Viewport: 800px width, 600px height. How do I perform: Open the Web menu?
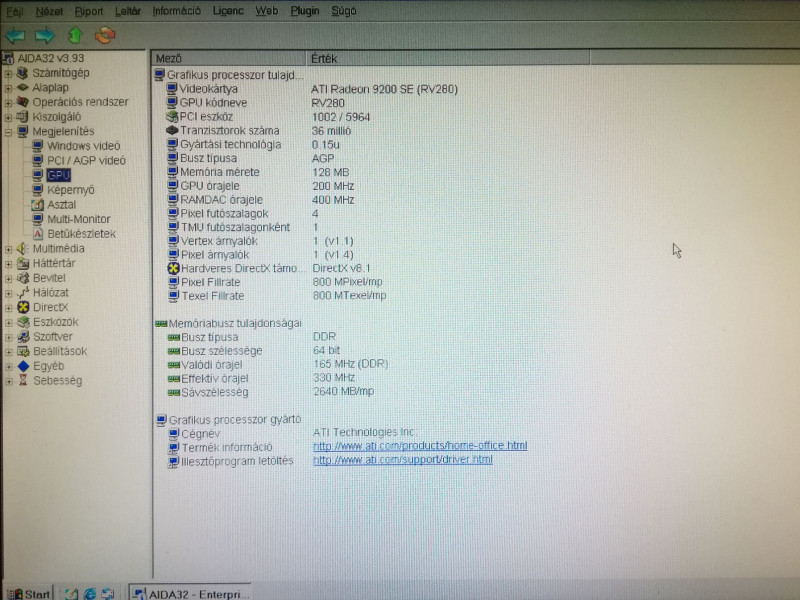[266, 11]
